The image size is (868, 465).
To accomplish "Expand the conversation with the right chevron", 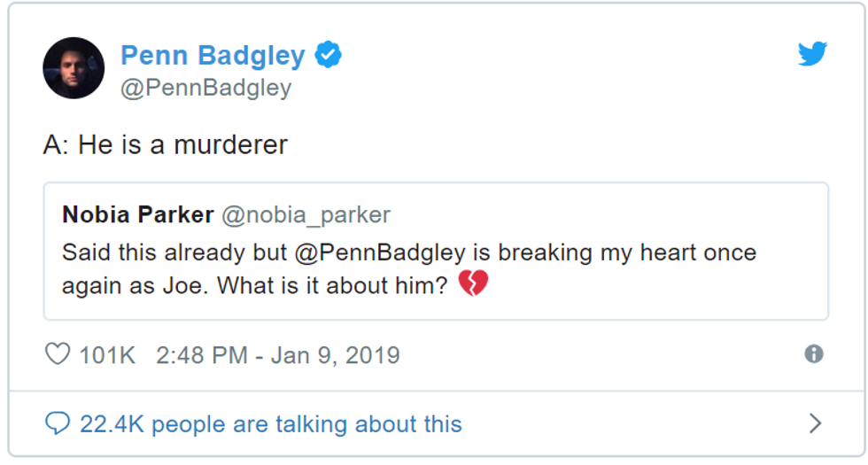I will pyautogui.click(x=815, y=423).
